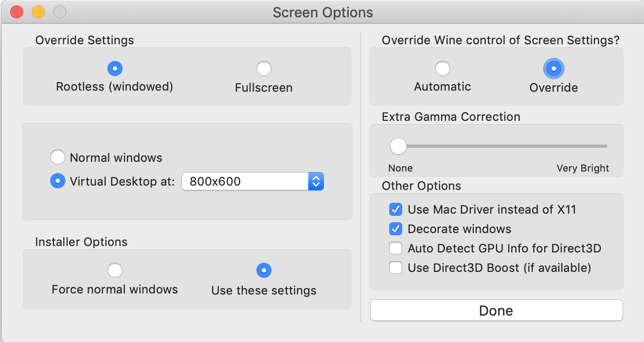644x342 pixels.
Task: Select Use these settings installer option
Action: pos(263,270)
